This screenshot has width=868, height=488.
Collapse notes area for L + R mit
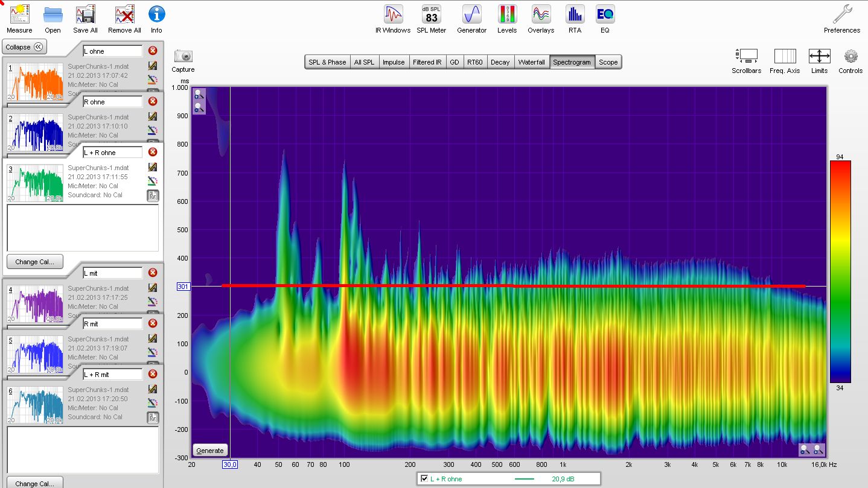pyautogui.click(x=153, y=417)
